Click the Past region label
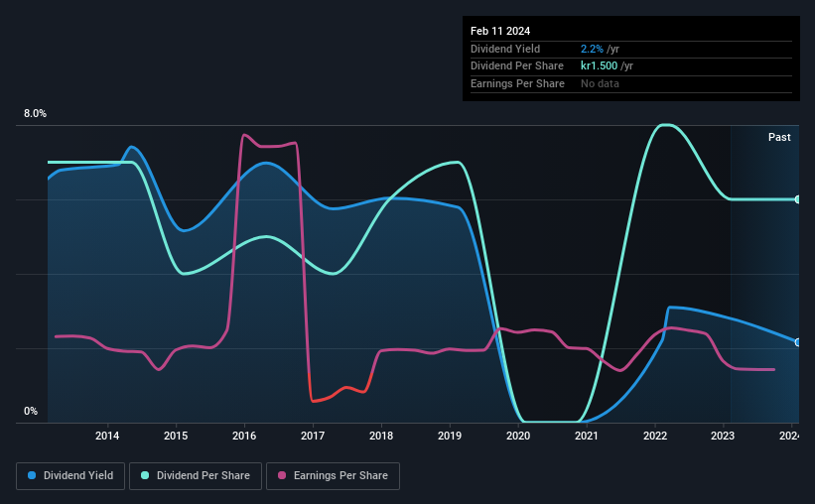The height and width of the screenshot is (504, 815). tap(779, 137)
